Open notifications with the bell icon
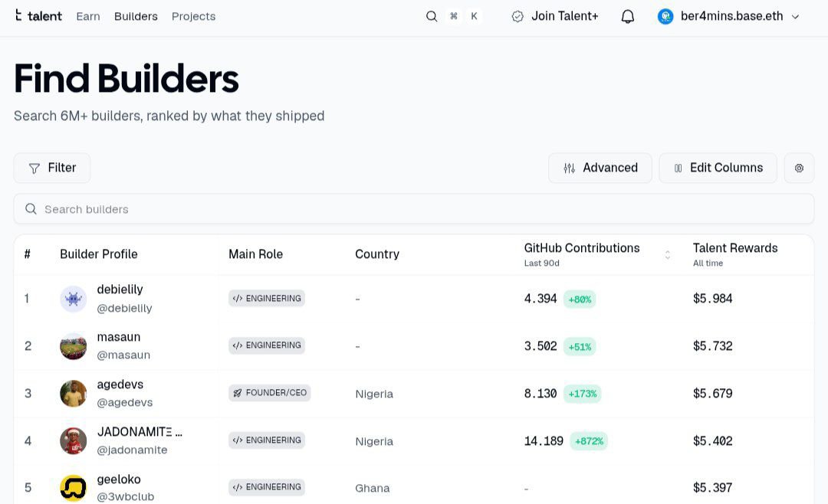This screenshot has height=504, width=828. 627,16
